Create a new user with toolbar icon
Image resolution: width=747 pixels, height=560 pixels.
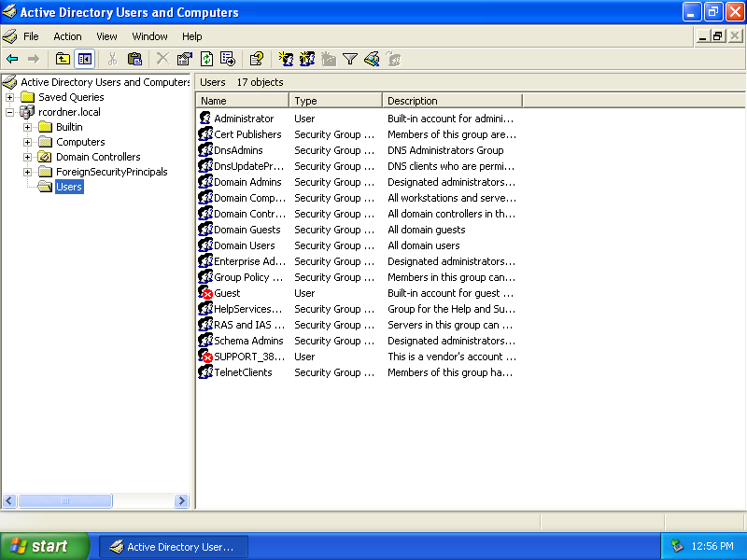click(286, 59)
